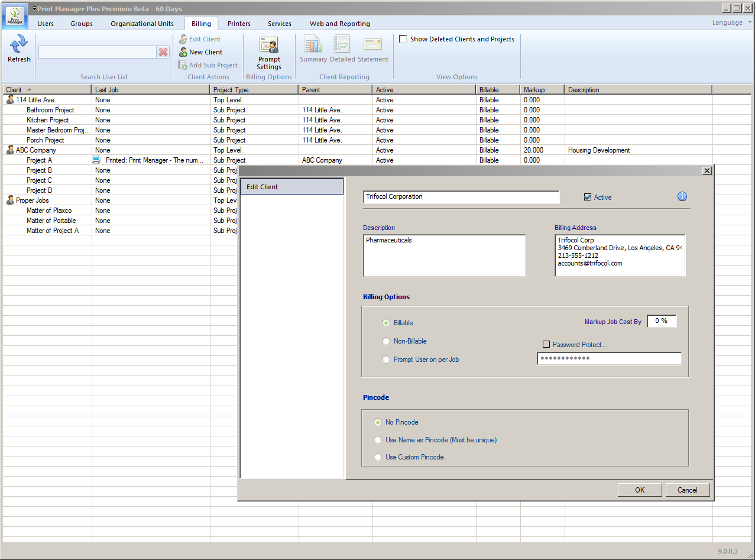Sort by the Last Job column header
Screen dimensions: 755x560
151,90
